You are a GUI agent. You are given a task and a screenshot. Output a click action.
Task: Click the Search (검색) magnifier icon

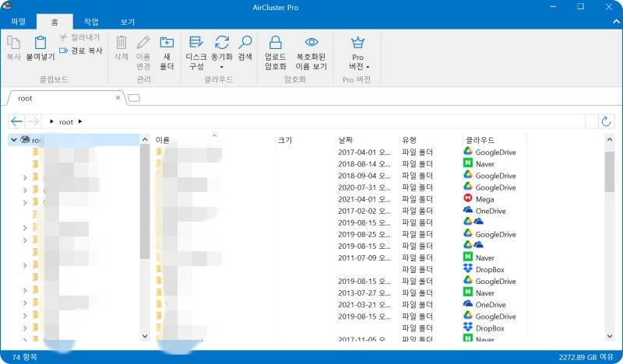click(x=245, y=42)
